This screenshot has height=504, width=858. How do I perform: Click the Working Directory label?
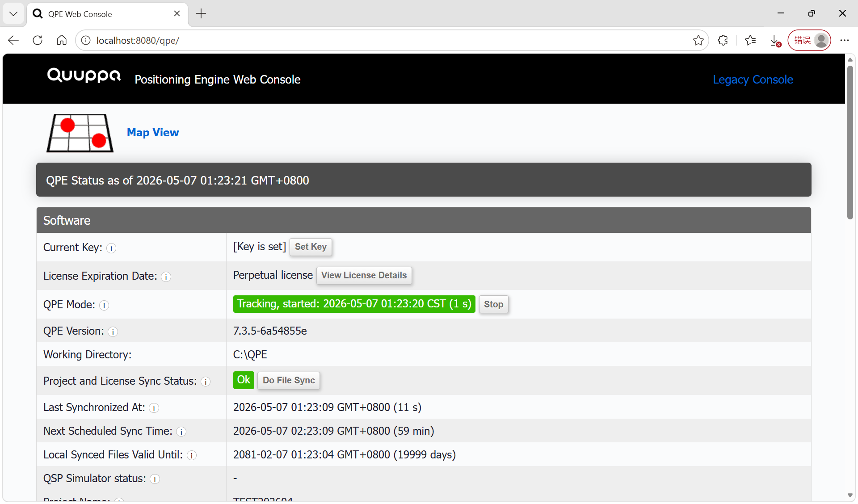[88, 354]
